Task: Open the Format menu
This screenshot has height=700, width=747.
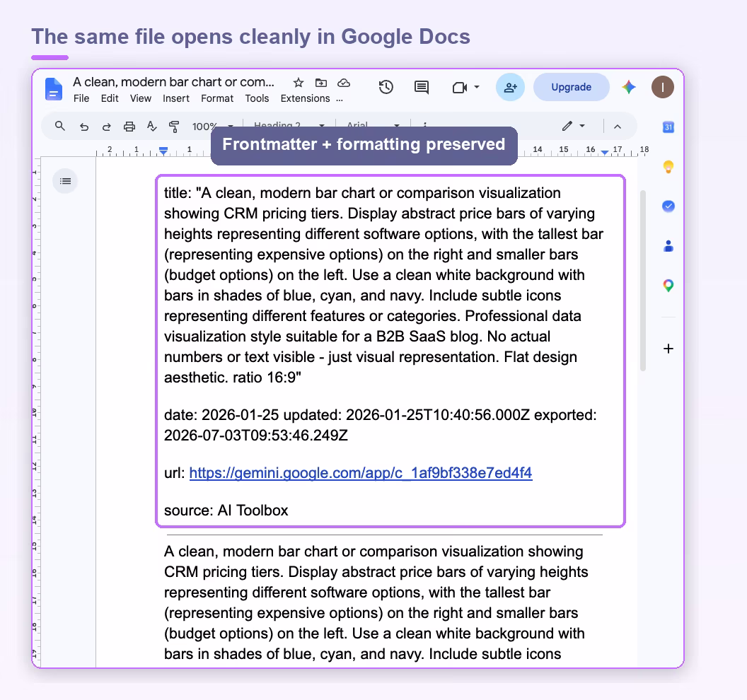Action: (217, 98)
